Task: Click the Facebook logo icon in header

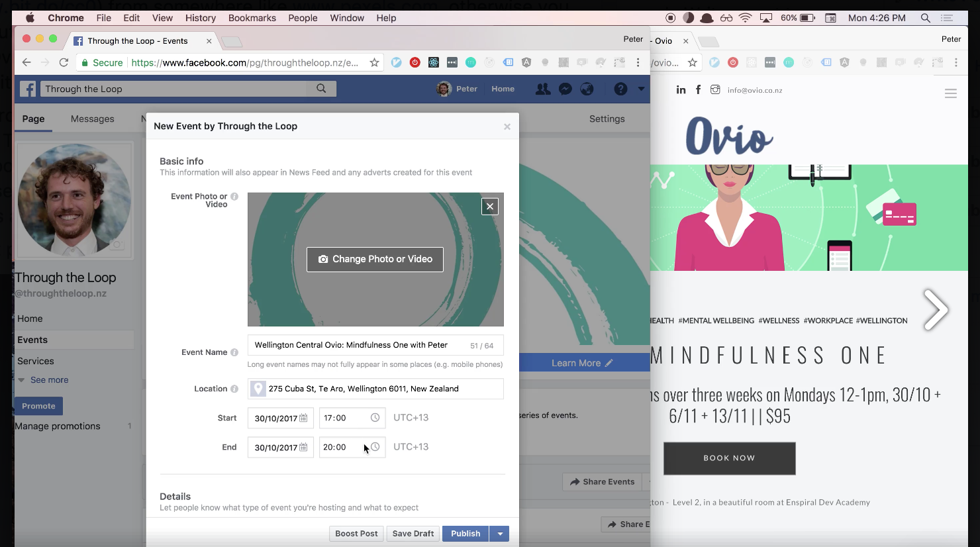Action: pyautogui.click(x=28, y=89)
